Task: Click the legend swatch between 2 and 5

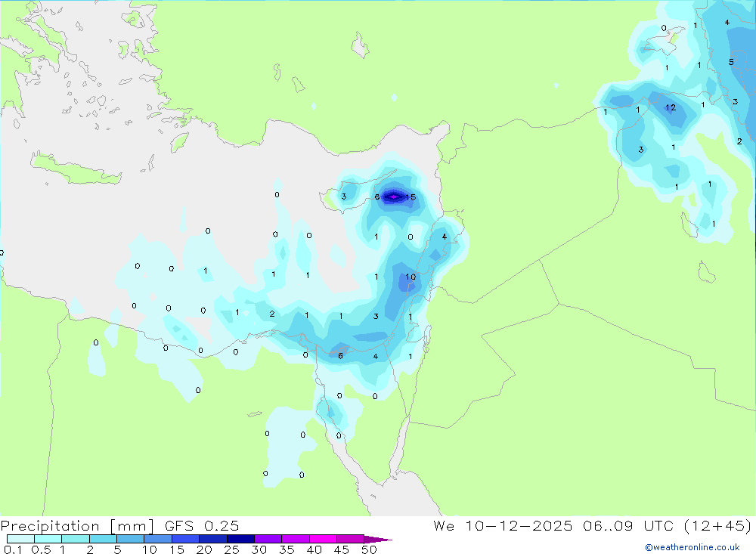Action: point(103,539)
